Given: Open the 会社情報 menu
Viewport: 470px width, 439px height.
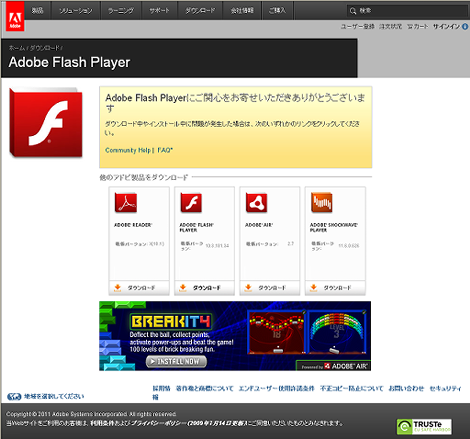Looking at the screenshot, I should point(242,11).
